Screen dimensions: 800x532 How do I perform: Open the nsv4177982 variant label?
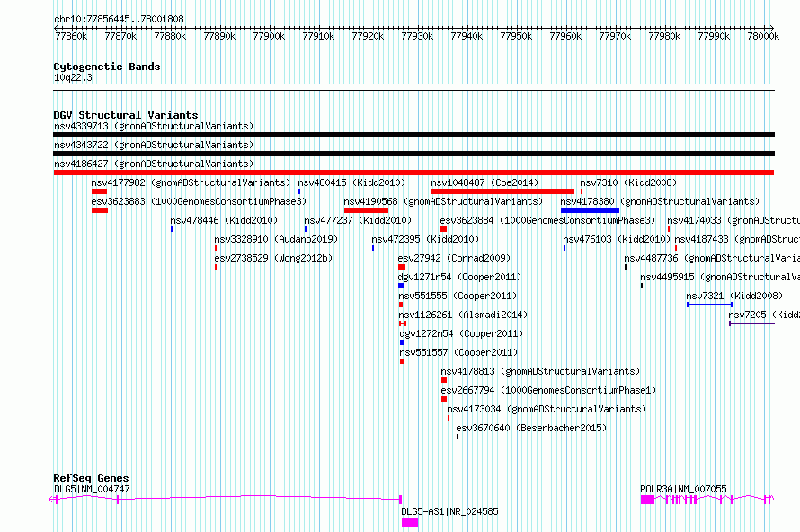[191, 182]
